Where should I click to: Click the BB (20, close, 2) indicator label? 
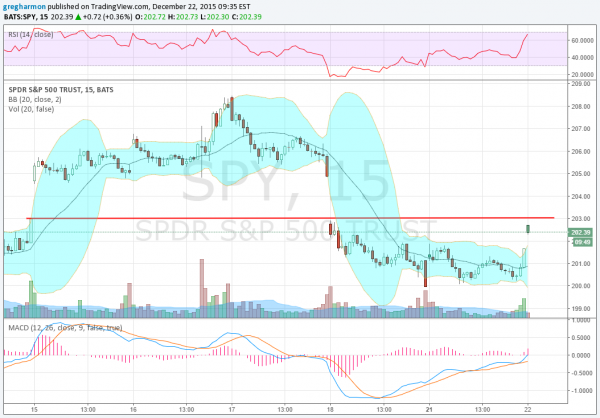pyautogui.click(x=34, y=100)
